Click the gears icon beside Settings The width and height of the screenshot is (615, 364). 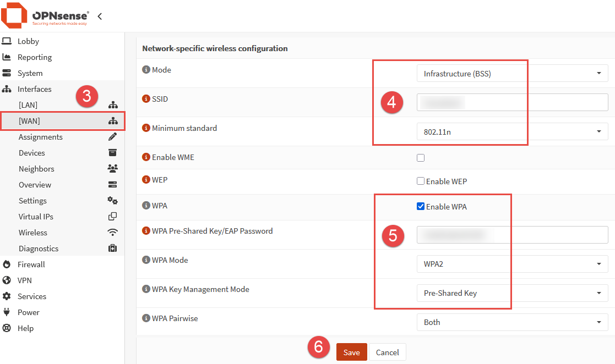click(113, 201)
